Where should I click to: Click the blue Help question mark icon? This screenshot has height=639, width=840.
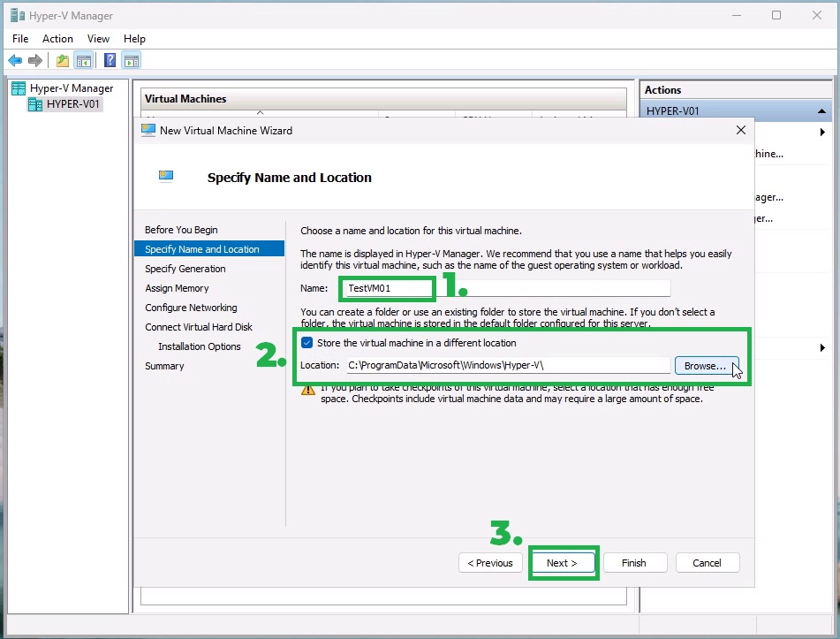pos(110,61)
